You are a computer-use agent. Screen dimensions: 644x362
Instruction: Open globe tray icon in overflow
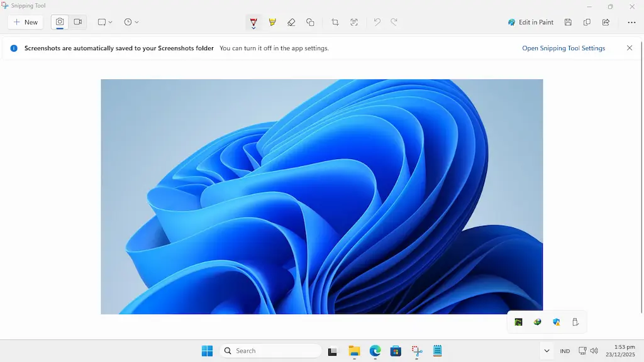coord(537,322)
